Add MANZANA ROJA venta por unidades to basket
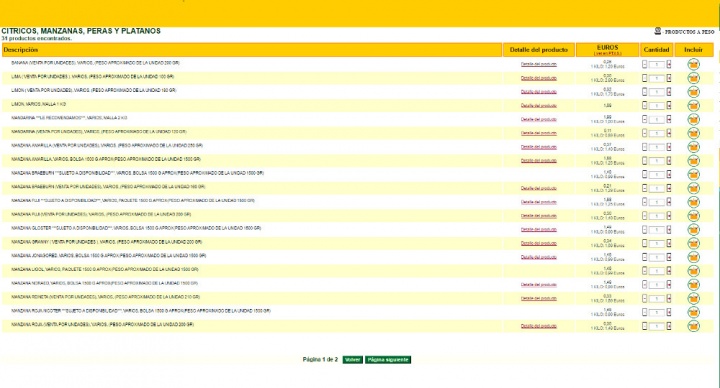Image resolution: width=720 pixels, height=388 pixels. coord(693,326)
